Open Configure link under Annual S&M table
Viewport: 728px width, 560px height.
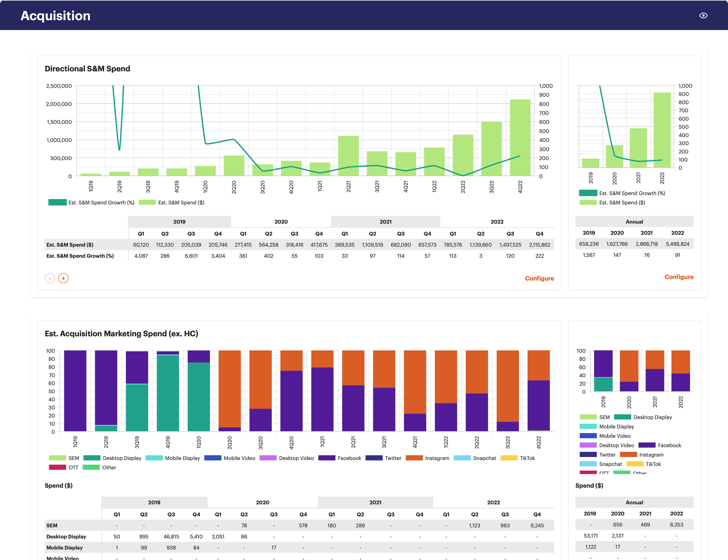click(x=679, y=277)
